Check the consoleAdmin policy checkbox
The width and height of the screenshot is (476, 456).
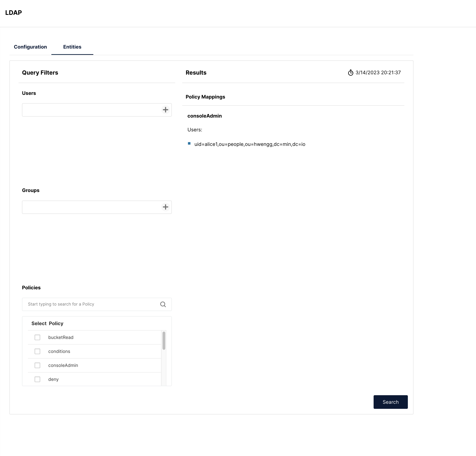click(x=37, y=365)
